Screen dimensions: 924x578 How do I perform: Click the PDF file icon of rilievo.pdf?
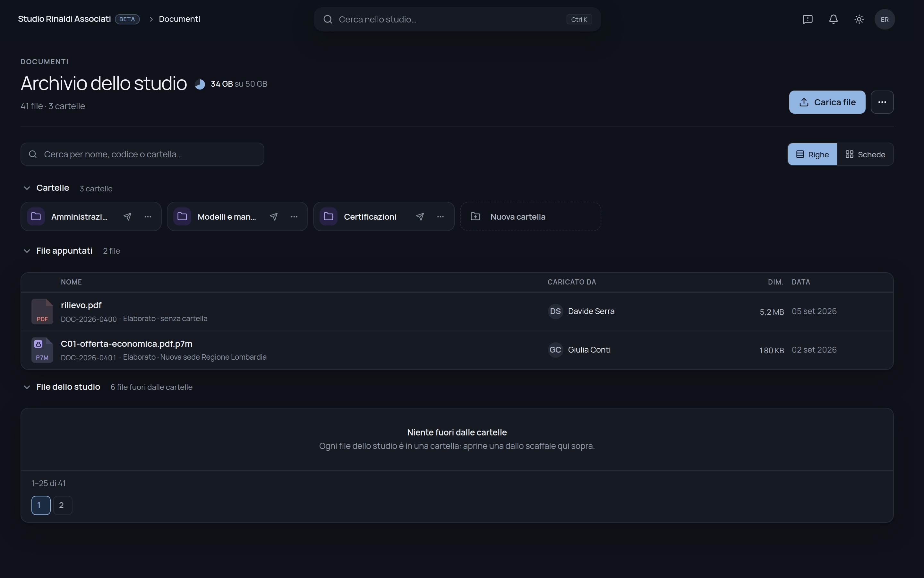tap(42, 311)
